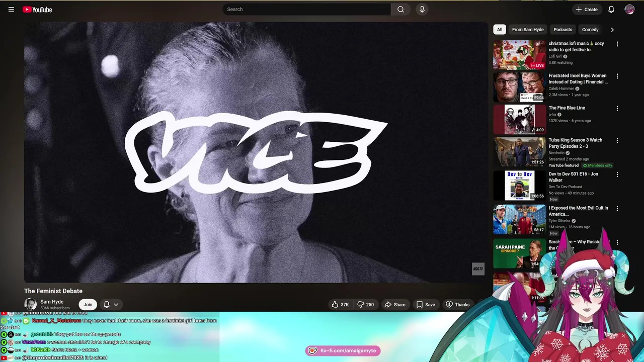The height and width of the screenshot is (362, 644).
Task: Open title 'christmas lofi music cozy radio'
Action: coord(576,46)
